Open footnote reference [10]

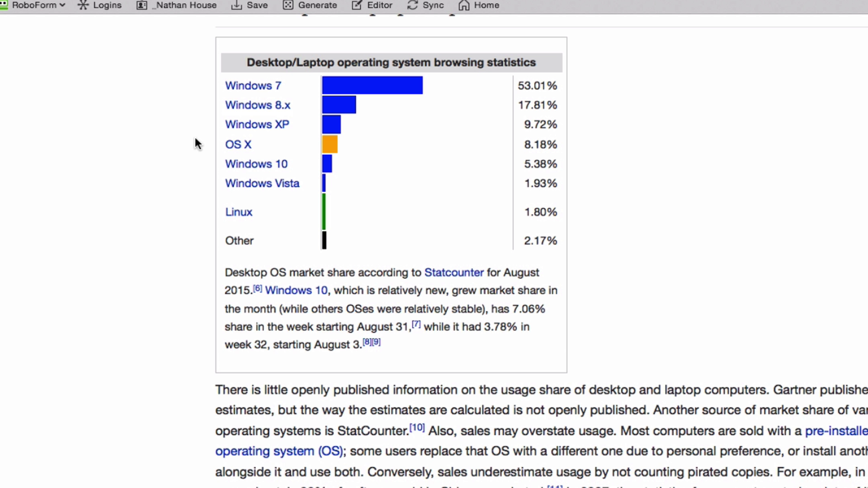[417, 427]
